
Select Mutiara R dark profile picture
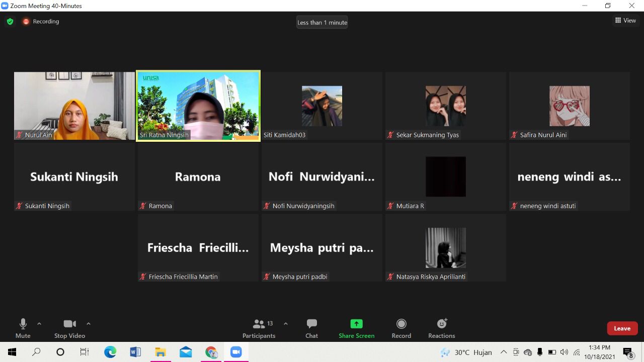446,176
